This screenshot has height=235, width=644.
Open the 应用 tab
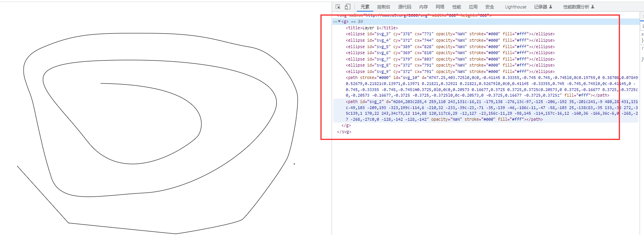click(473, 7)
